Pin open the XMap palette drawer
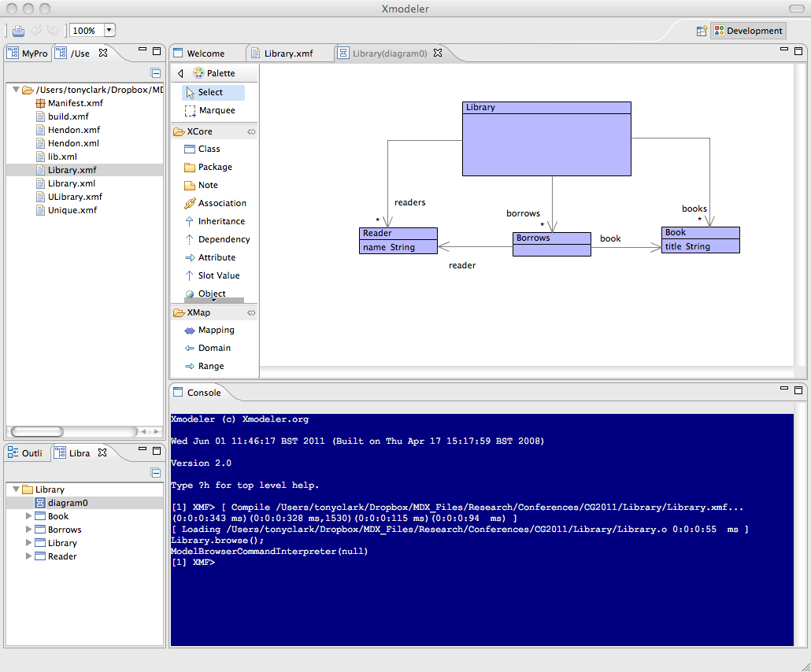Viewport: 811px width, 672px height. pos(251,312)
